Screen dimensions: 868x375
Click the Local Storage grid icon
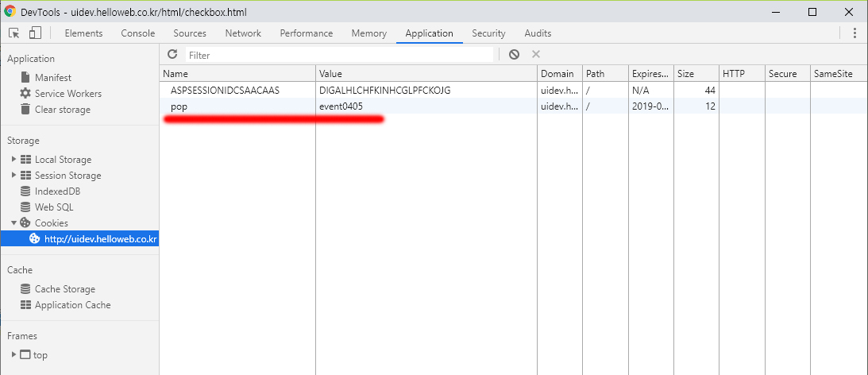coord(25,160)
